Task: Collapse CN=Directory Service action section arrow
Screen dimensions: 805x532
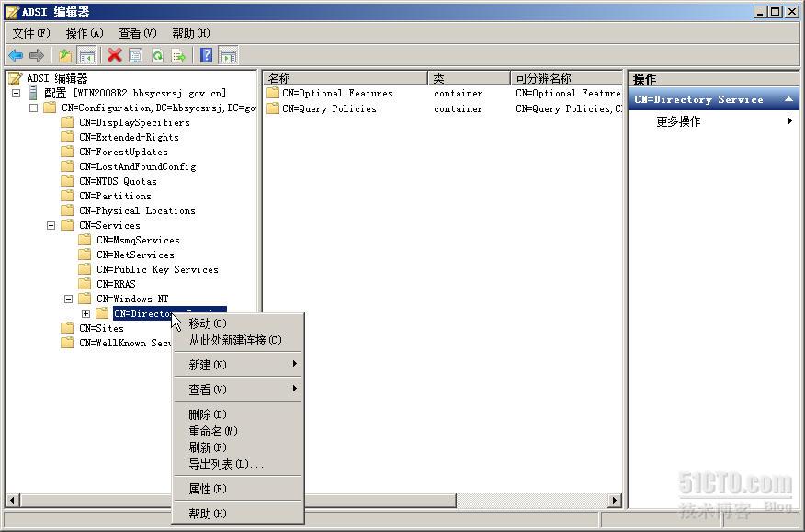Action: pyautogui.click(x=789, y=99)
